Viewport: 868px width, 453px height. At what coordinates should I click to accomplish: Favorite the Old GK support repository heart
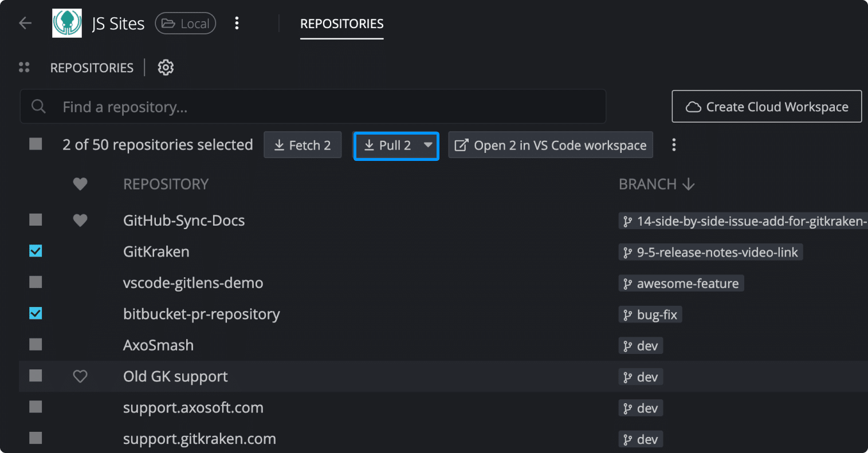tap(80, 376)
